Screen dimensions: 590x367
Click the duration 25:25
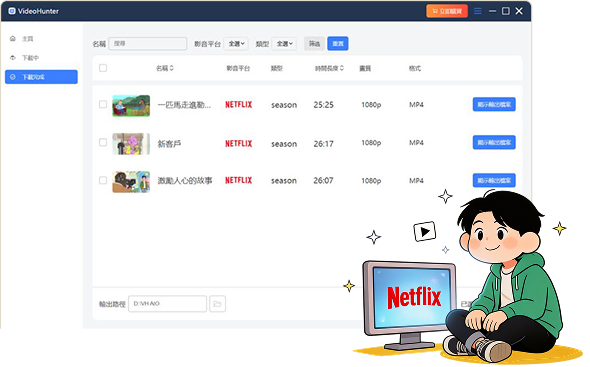[x=323, y=105]
